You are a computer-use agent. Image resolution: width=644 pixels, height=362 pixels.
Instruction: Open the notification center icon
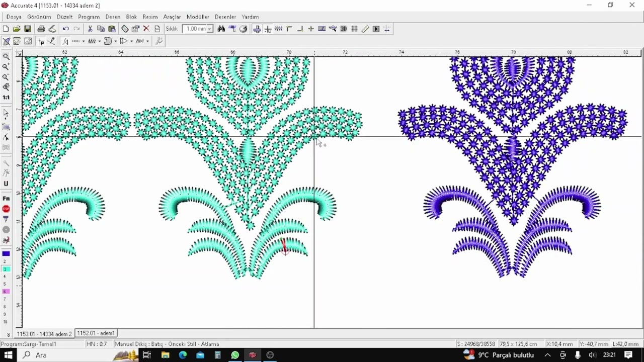pyautogui.click(x=628, y=355)
